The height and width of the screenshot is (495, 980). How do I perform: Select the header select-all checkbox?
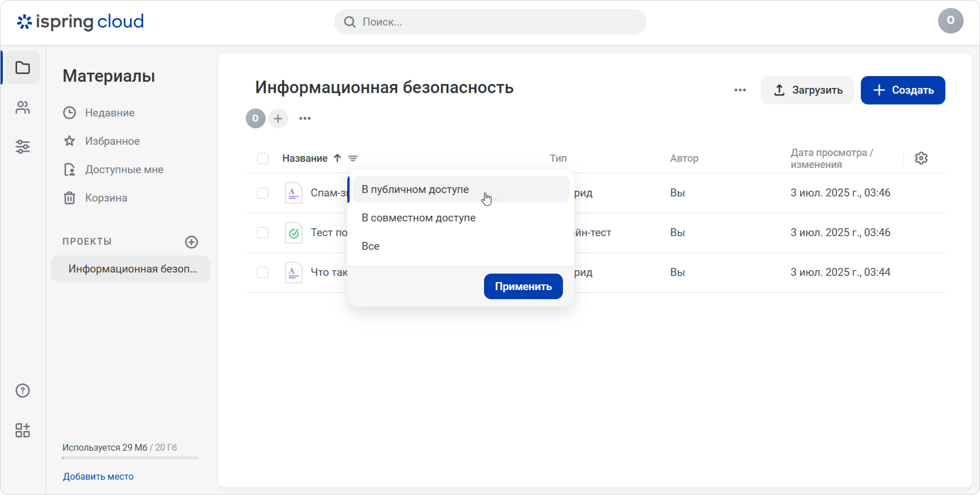click(262, 158)
